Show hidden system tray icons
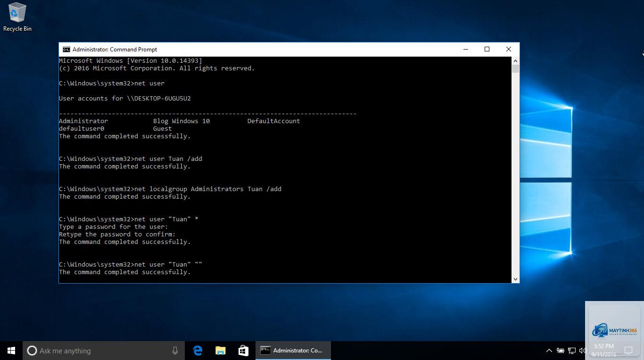 [549, 351]
